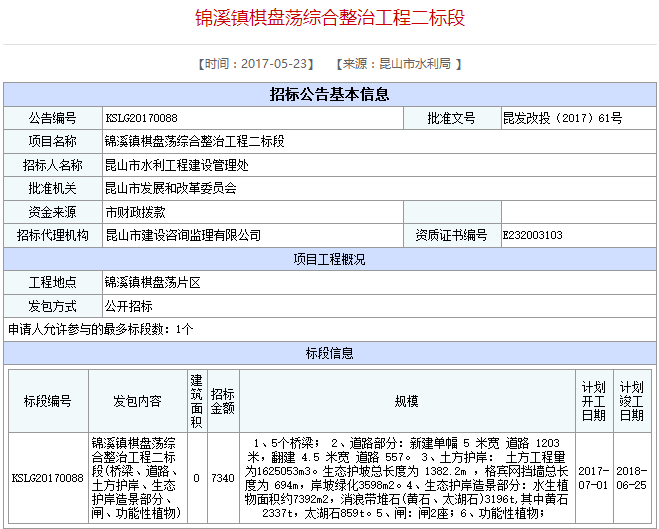Click the 规模 description cell starting 1、5个桥梁
The height and width of the screenshot is (529, 659).
point(406,478)
